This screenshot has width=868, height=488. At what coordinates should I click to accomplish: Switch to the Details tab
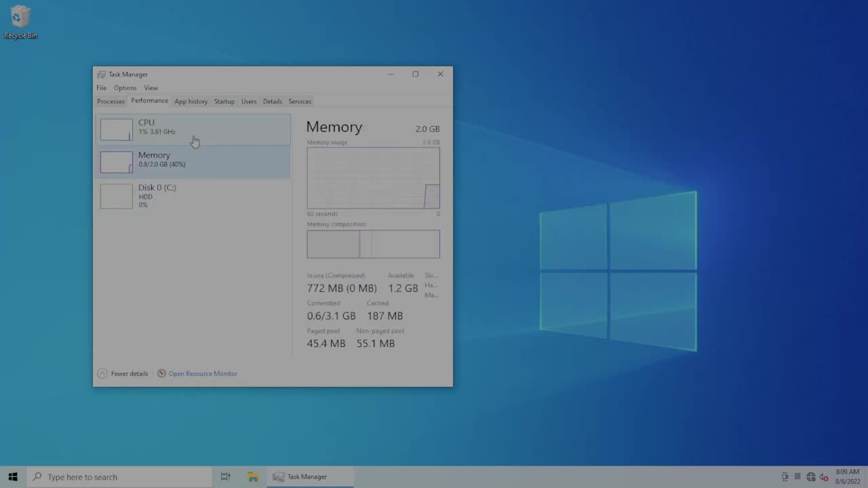[273, 102]
